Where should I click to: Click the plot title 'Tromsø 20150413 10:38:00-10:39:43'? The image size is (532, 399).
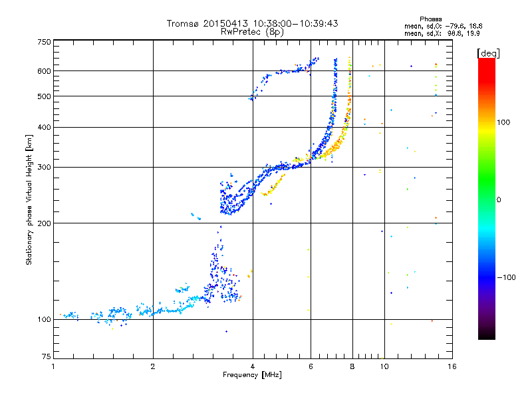pos(252,23)
